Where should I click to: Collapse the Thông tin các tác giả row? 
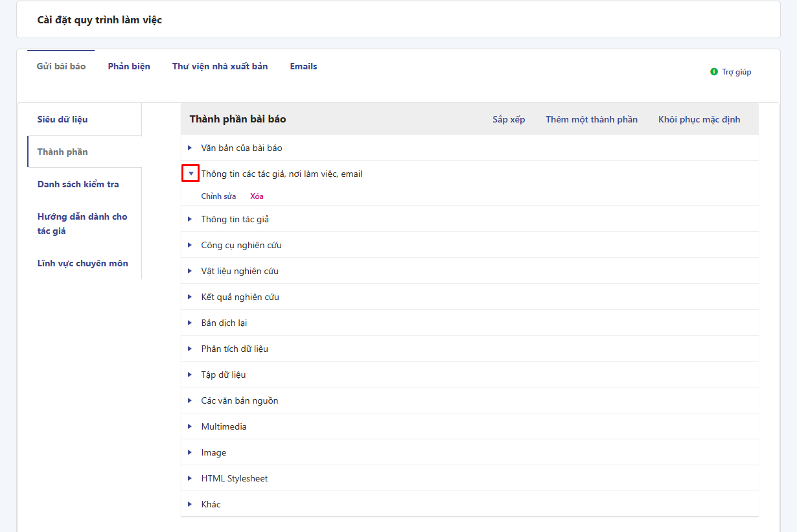click(190, 174)
